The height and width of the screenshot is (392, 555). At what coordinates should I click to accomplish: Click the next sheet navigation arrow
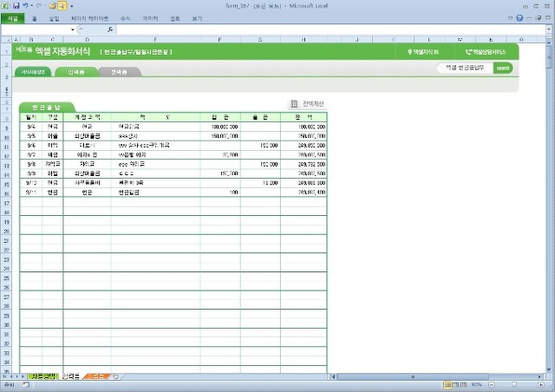[x=16, y=376]
